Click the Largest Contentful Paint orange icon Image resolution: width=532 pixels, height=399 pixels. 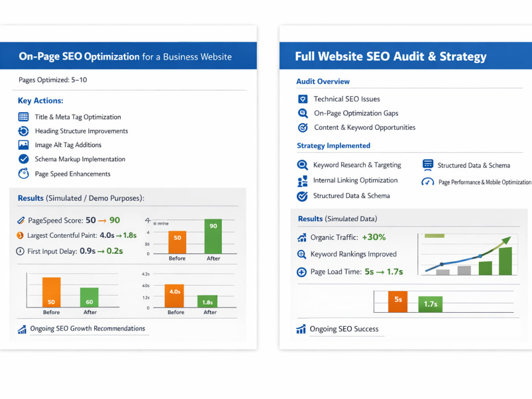[20, 235]
